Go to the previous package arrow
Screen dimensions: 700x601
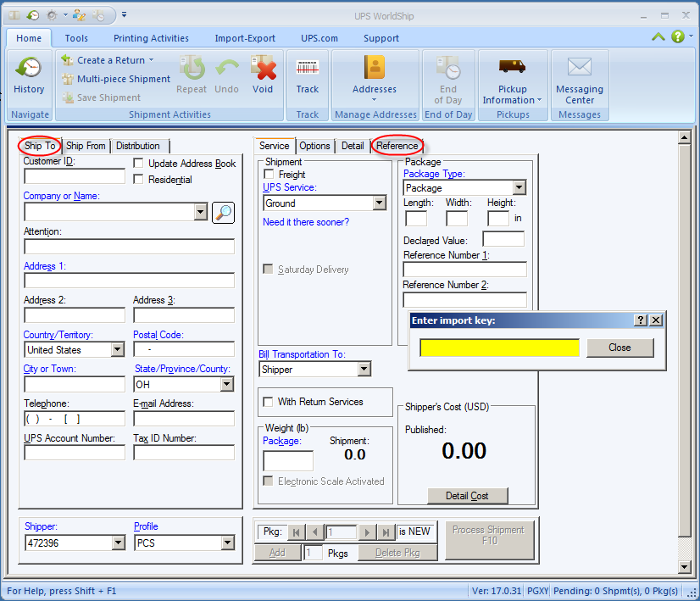pos(315,532)
